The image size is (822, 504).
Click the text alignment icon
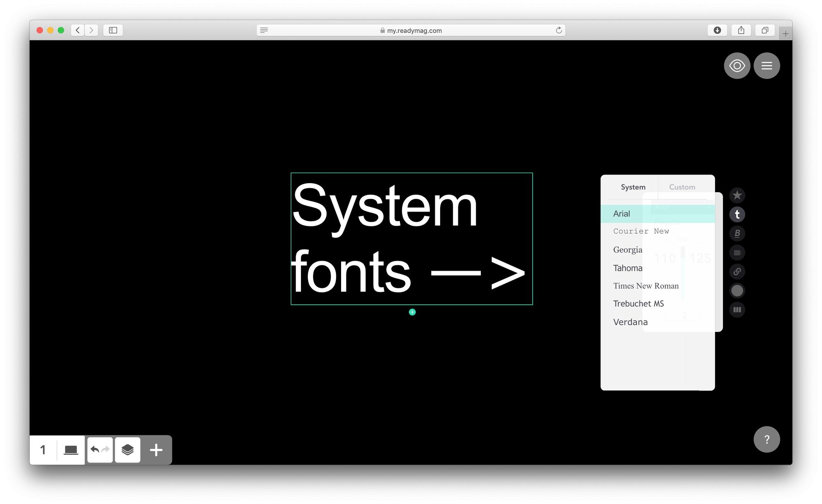point(737,252)
